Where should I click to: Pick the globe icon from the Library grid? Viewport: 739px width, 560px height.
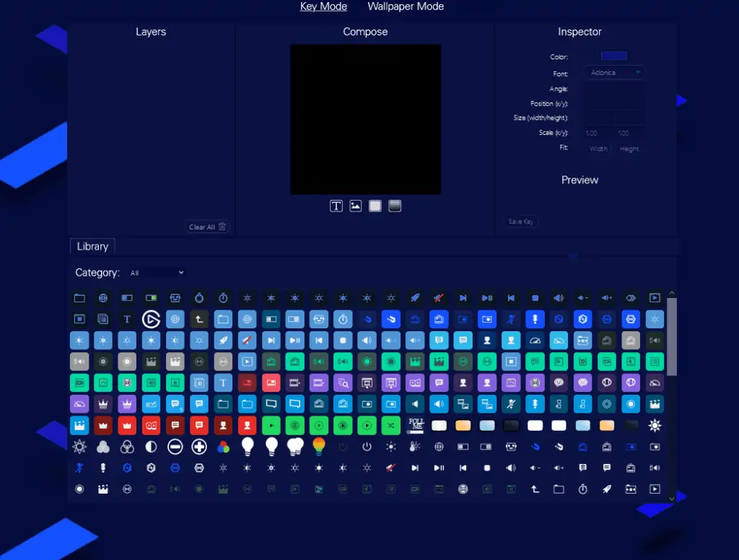103,297
